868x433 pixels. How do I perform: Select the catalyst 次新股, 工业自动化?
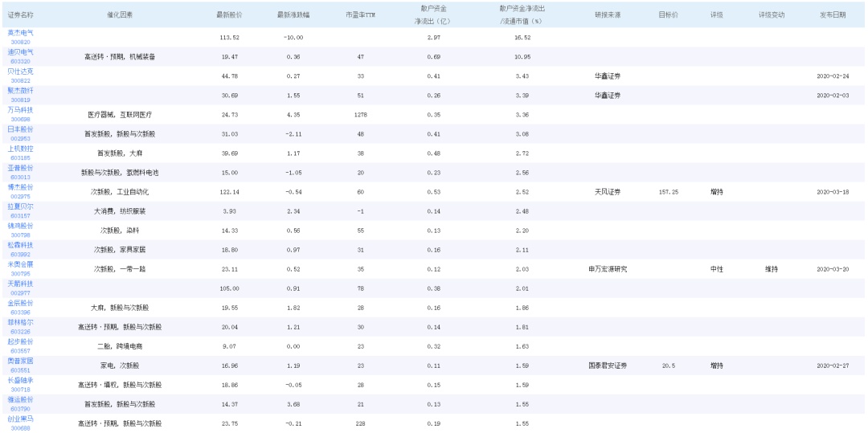pyautogui.click(x=120, y=192)
